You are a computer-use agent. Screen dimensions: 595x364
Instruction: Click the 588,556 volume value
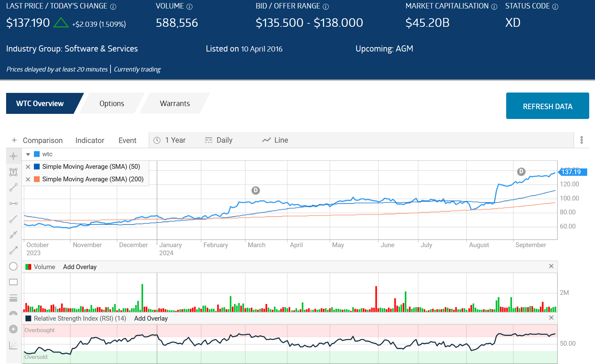point(177,23)
